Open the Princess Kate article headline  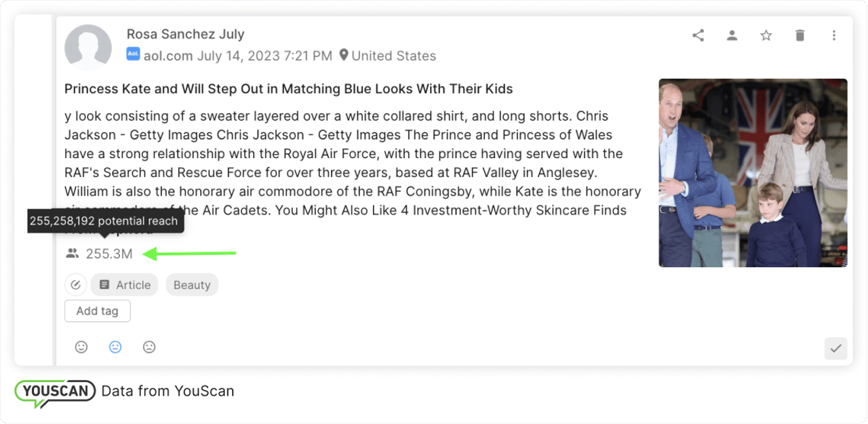(x=288, y=89)
